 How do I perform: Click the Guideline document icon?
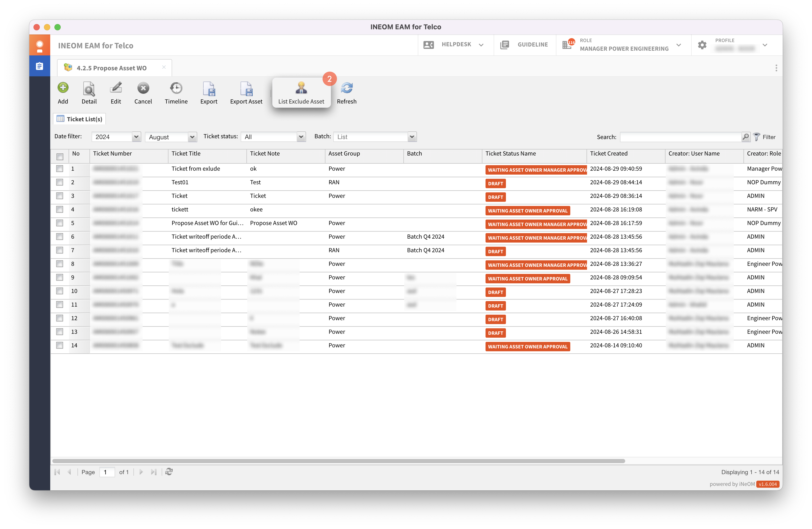coord(504,45)
